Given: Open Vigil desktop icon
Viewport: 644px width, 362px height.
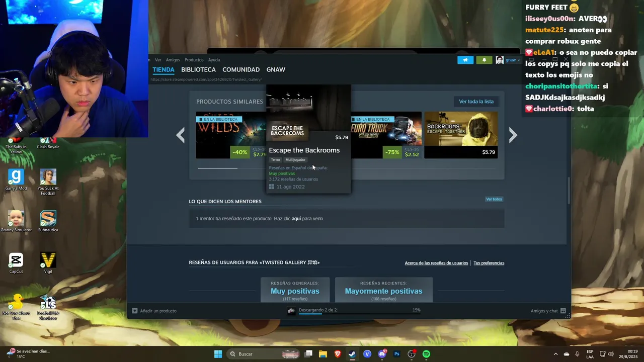Looking at the screenshot, I should coord(48,263).
